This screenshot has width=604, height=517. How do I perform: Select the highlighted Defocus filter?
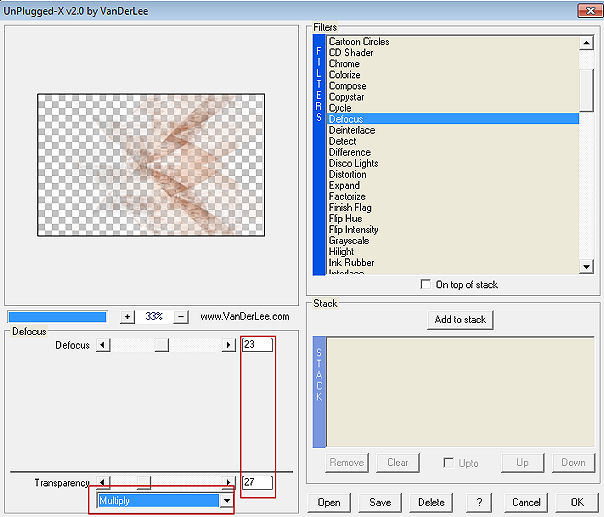point(453,119)
